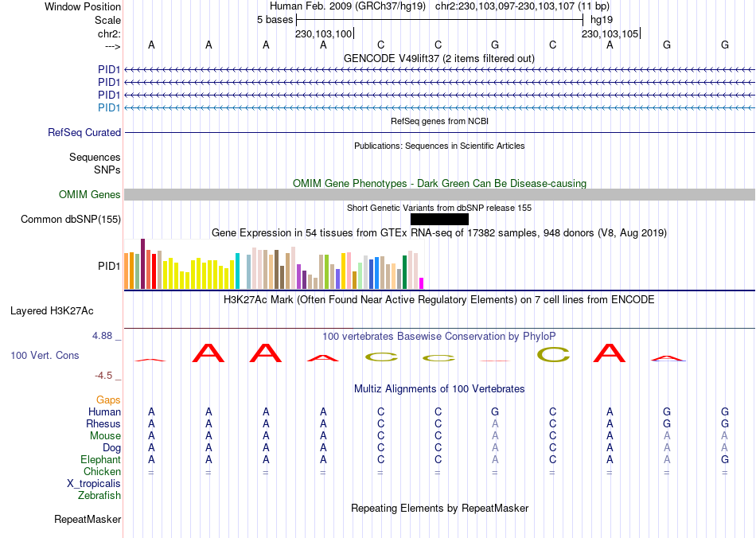Open RefSeq genes from NCBI title
Viewport: 756px width, 538px height.
(x=439, y=121)
